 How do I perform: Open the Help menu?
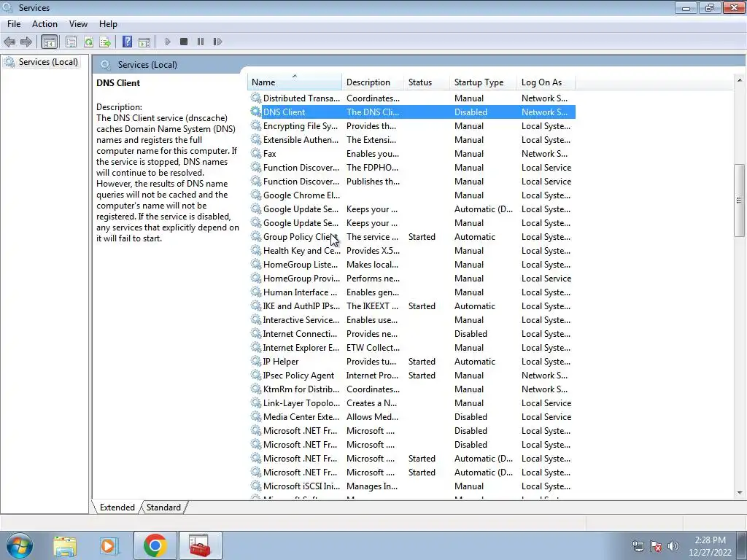point(108,24)
